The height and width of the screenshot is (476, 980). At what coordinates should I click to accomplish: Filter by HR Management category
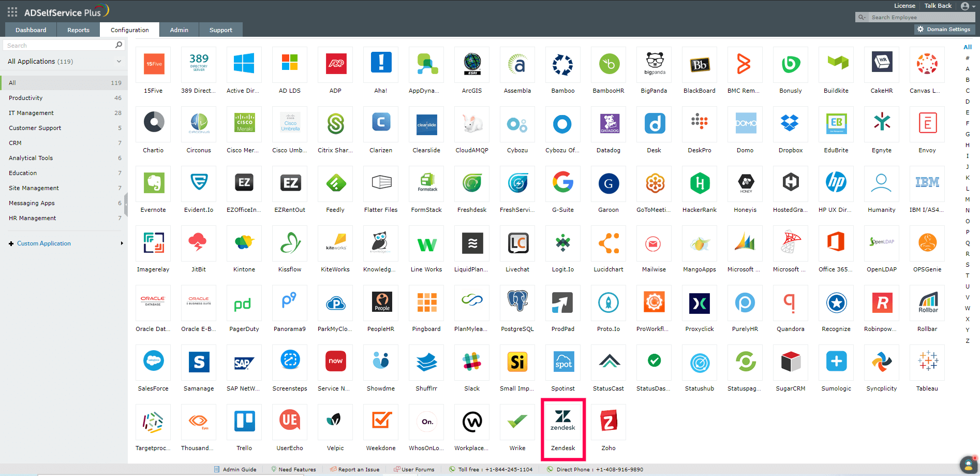(64, 218)
